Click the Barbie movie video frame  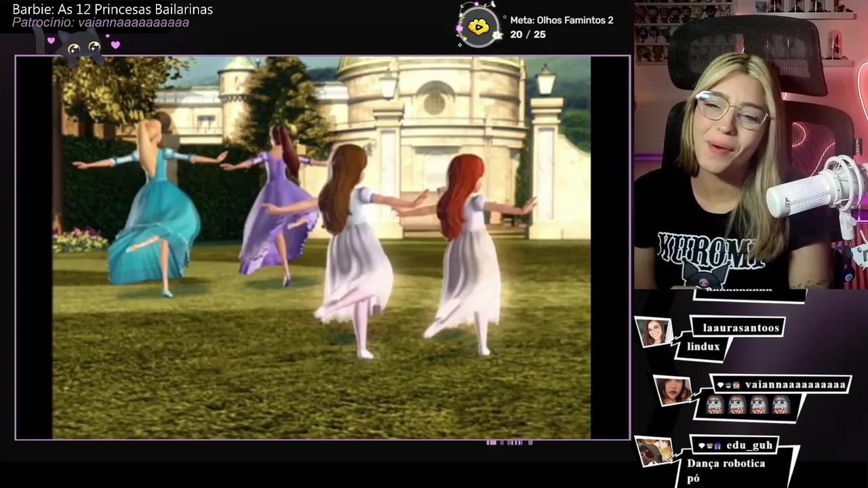pos(322,247)
